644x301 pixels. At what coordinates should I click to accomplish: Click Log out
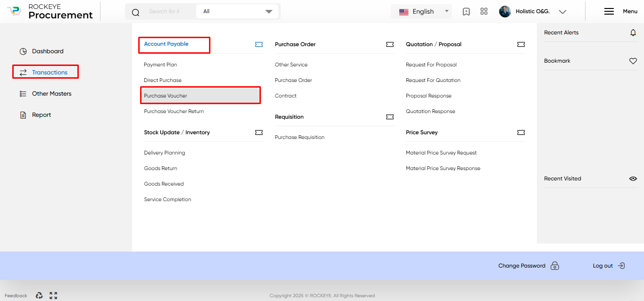point(603,266)
